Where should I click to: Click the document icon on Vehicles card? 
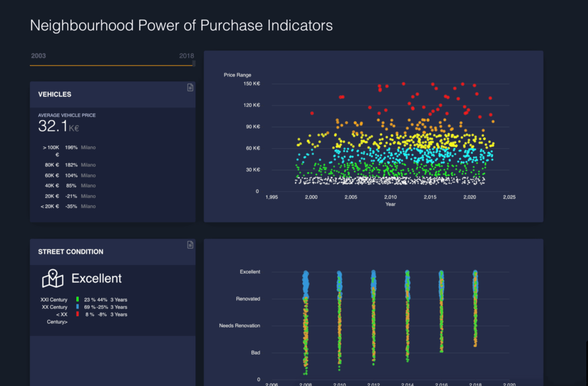coord(190,87)
